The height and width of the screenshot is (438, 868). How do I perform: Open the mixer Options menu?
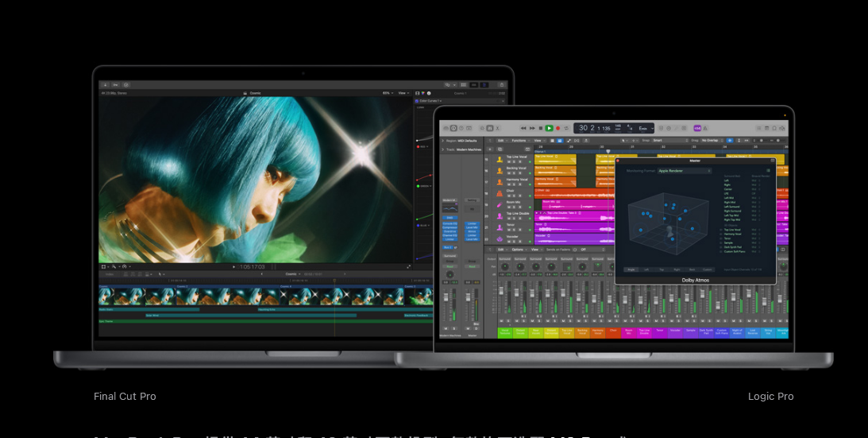518,250
